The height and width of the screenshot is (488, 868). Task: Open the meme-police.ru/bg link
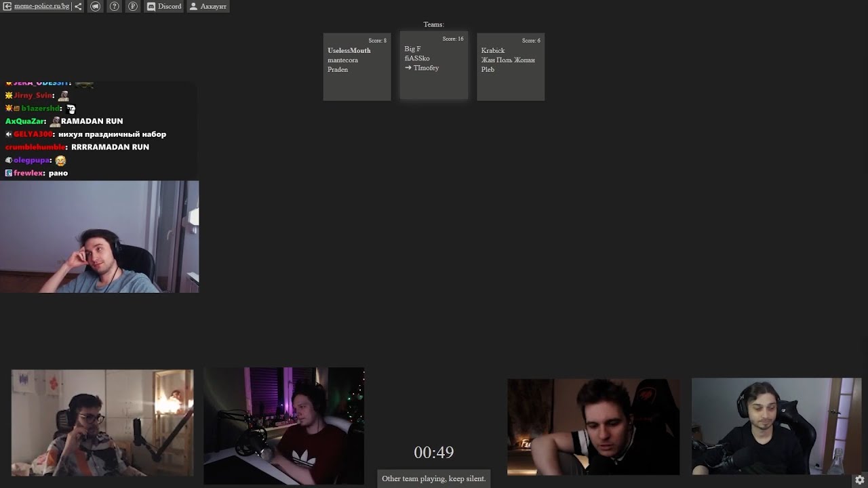(x=41, y=6)
